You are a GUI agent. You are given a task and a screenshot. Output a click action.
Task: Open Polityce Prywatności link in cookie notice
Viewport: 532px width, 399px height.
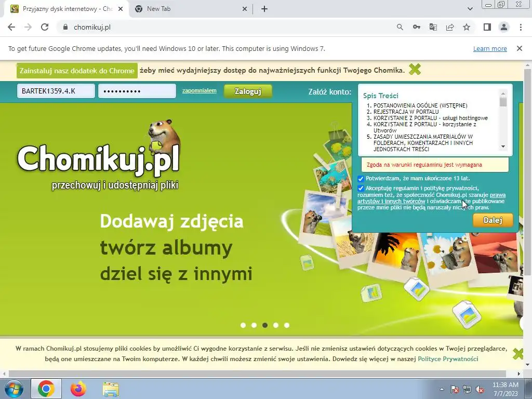coord(448,359)
